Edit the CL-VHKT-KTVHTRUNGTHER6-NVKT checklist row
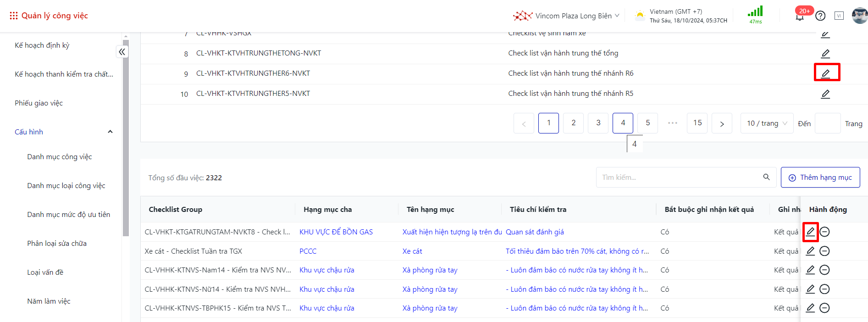The image size is (868, 322). [825, 73]
